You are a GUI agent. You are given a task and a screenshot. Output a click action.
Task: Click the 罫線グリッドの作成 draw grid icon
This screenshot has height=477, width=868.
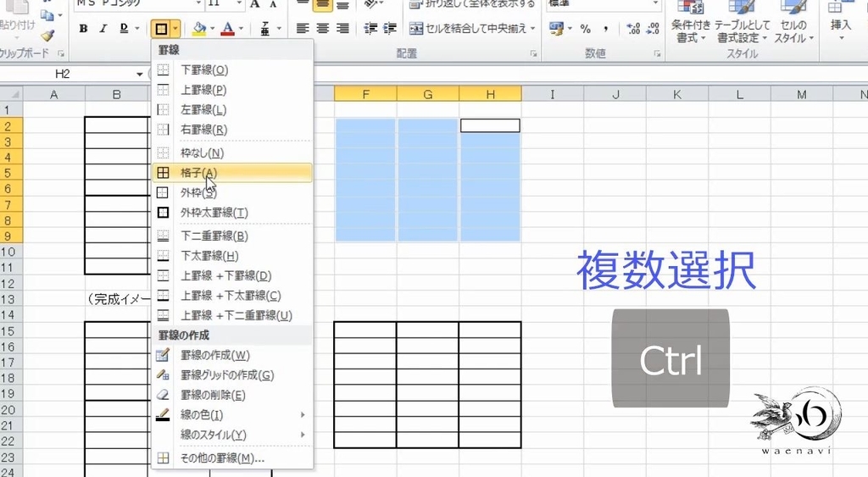pos(163,375)
